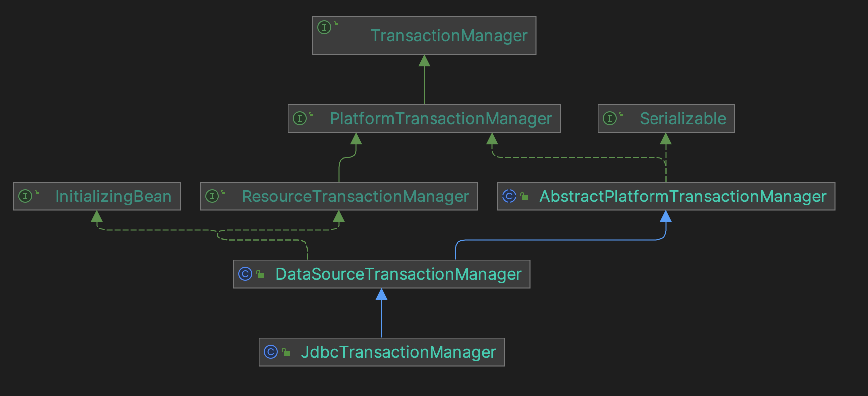Select the ResourceTransactionManager node

click(x=355, y=197)
